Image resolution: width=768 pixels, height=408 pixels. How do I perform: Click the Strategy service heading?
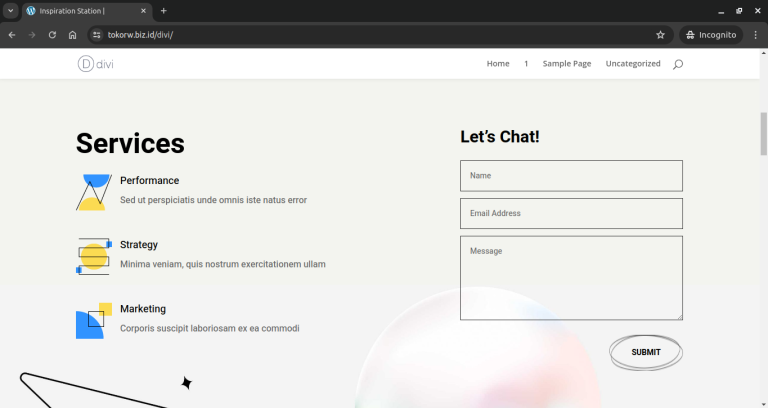(139, 245)
